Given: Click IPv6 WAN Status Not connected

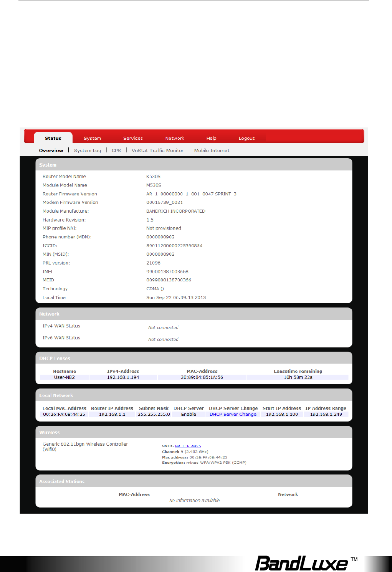Looking at the screenshot, I should (x=163, y=339).
